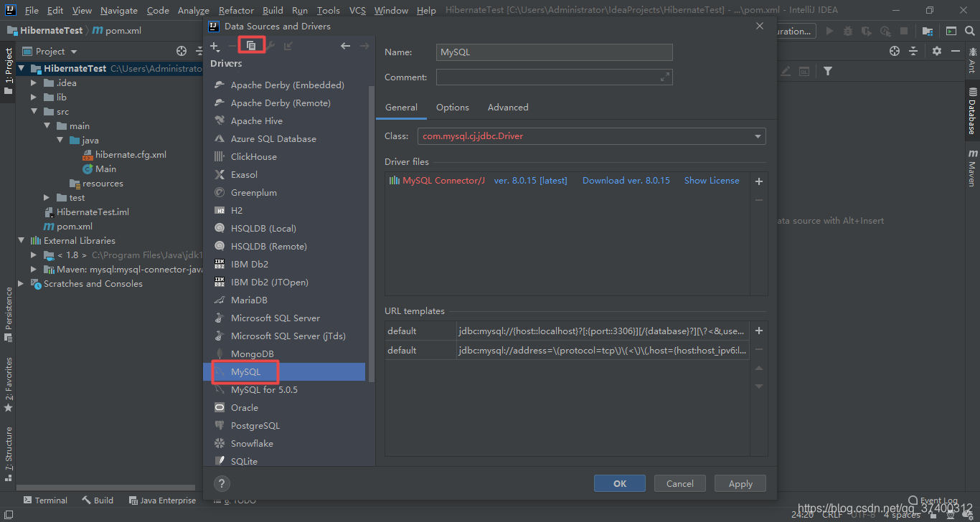The width and height of the screenshot is (980, 522).
Task: Click the collapse all icon in Database panel
Action: pyautogui.click(x=913, y=51)
